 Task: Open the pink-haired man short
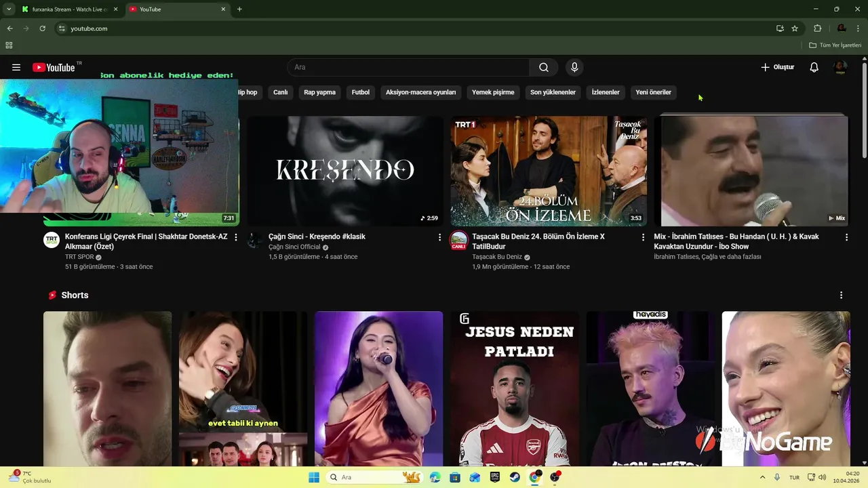pyautogui.click(x=650, y=388)
